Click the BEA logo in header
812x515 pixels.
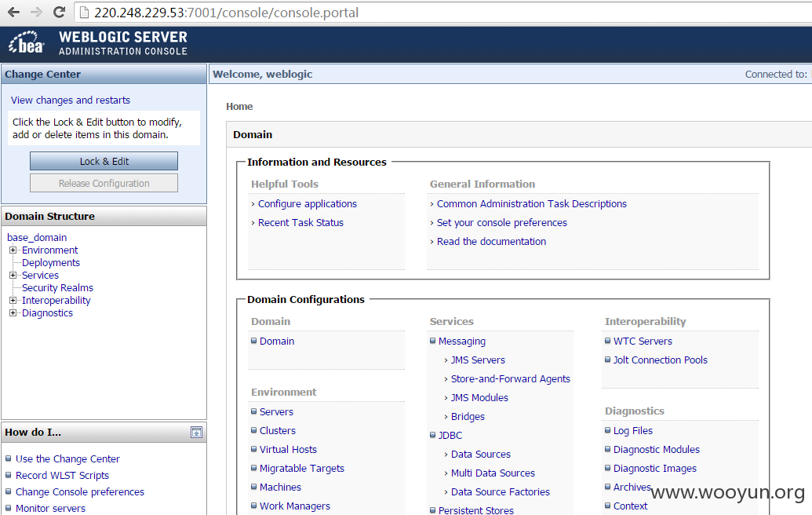(27, 43)
